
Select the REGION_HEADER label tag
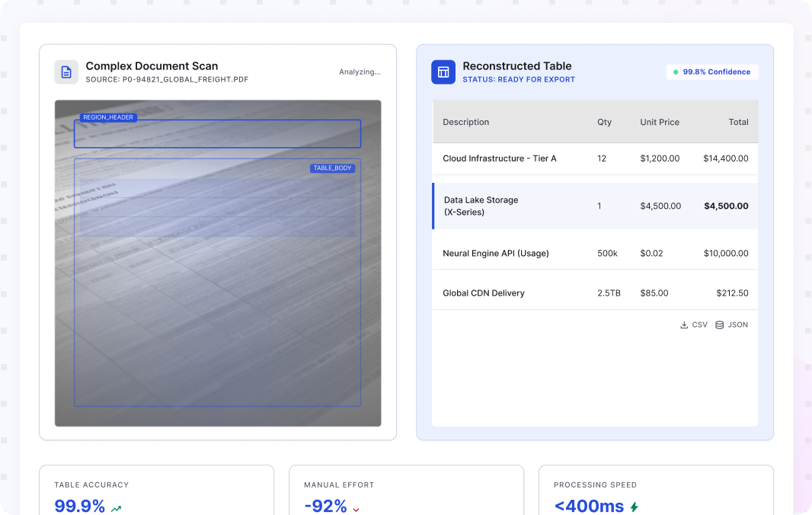(x=108, y=117)
